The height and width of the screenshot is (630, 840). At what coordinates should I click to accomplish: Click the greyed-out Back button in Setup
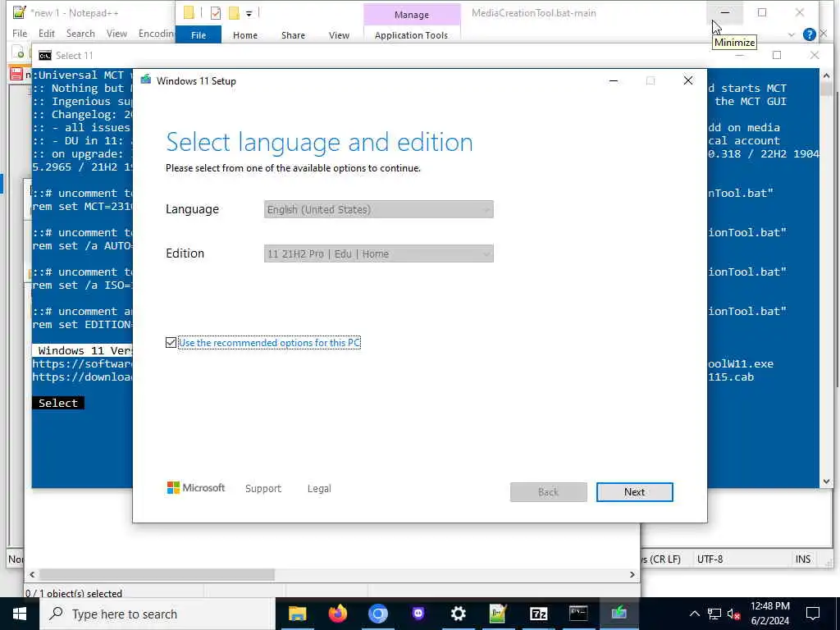(x=548, y=492)
